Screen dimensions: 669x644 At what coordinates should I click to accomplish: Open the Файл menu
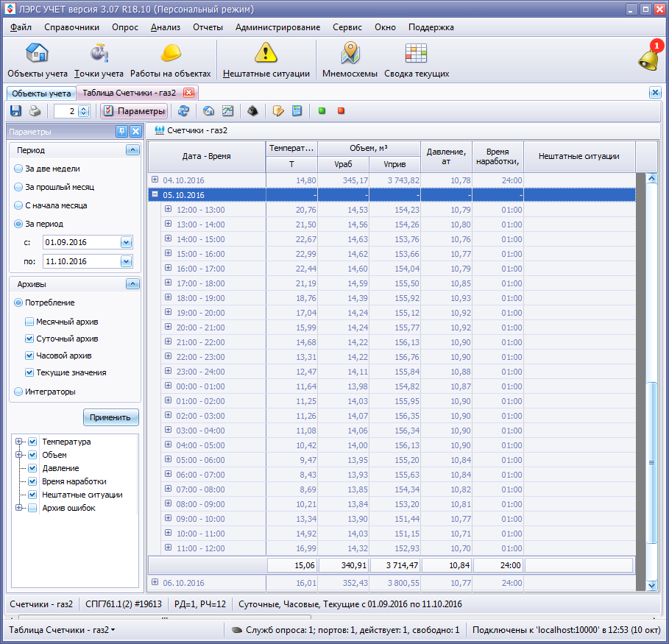(21, 27)
